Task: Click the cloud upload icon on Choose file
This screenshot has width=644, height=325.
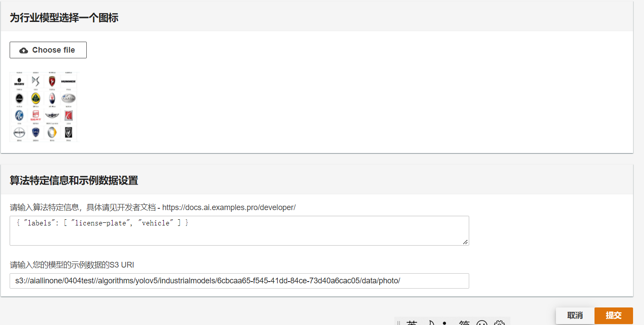Action: point(24,50)
